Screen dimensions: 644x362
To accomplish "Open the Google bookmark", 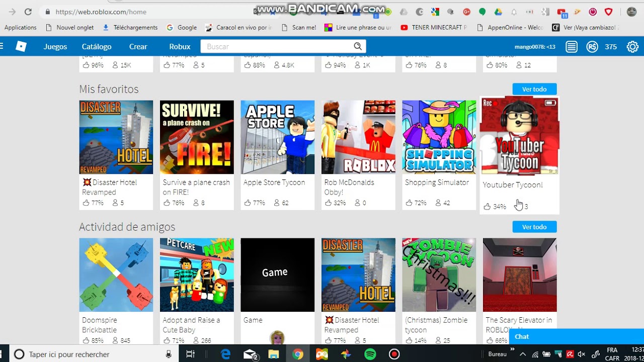I will point(182,27).
